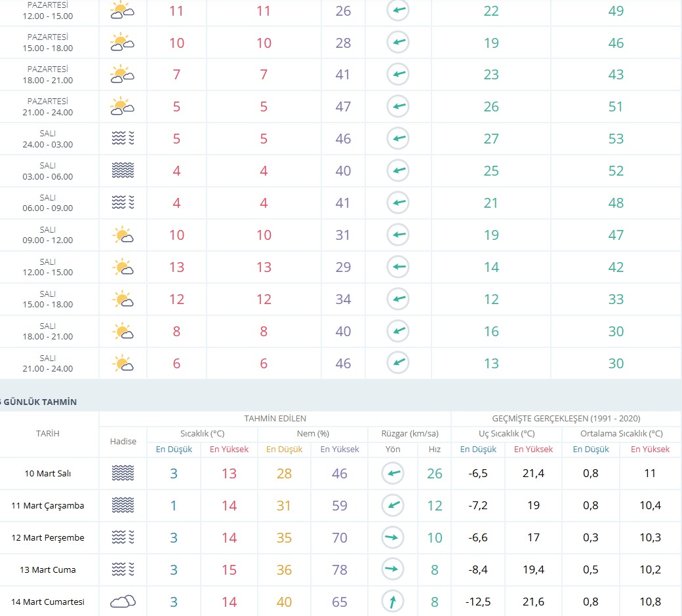Screen dimensions: 682x616
Task: Select the Sıcaklık (°C) column header
Action: click(x=202, y=433)
